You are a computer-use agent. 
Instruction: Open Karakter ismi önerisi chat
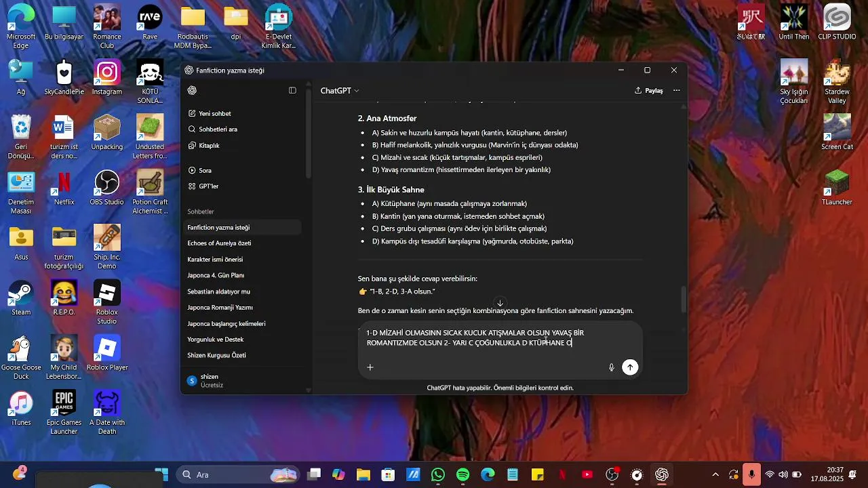point(243,260)
